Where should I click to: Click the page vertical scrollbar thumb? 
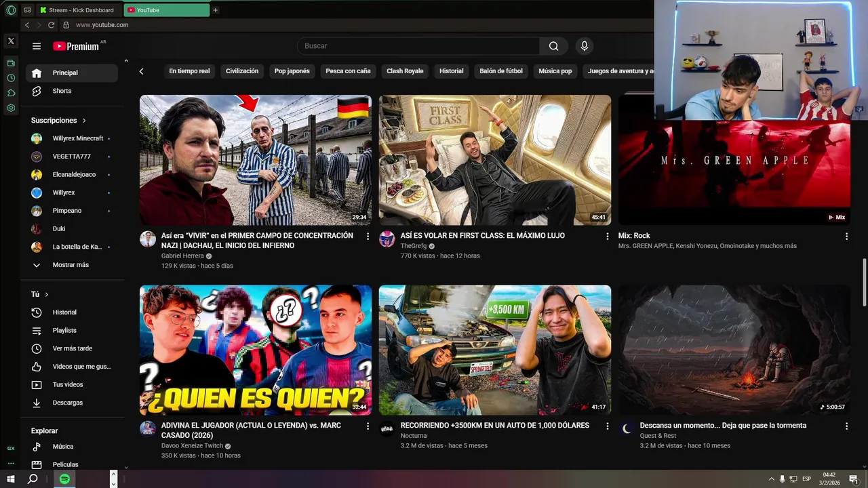tap(864, 282)
